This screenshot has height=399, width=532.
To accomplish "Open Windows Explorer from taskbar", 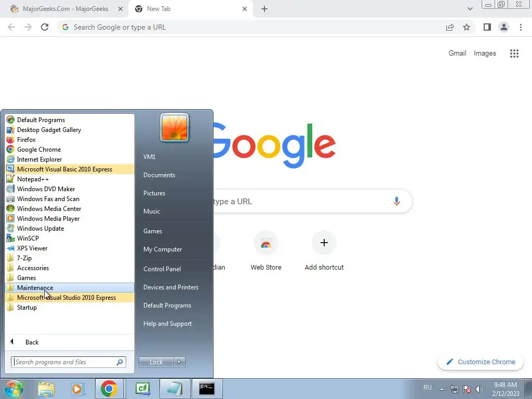I will [46, 389].
